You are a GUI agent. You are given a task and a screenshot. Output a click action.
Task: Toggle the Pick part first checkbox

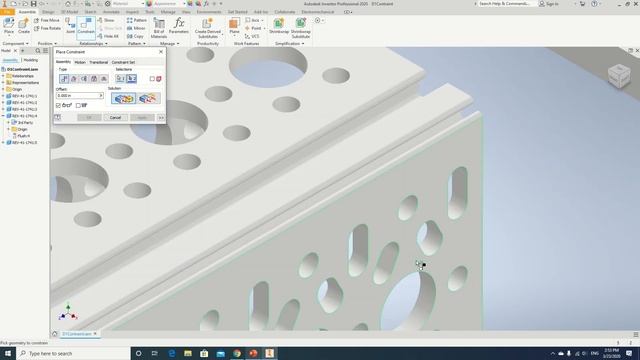(x=152, y=79)
